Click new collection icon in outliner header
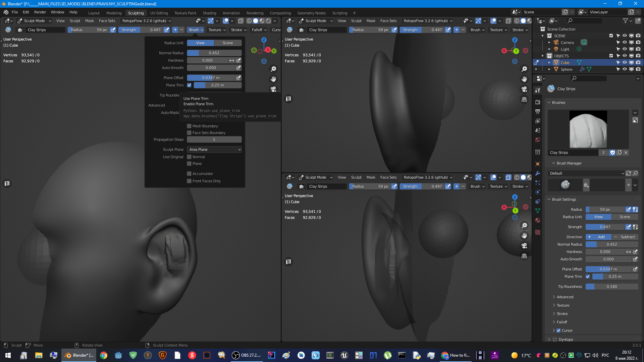644x362 pixels. tap(638, 21)
